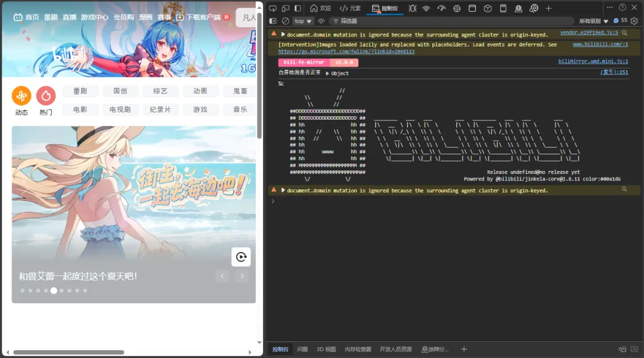Search with the magnifier beside vendor.e29f19ed.js link

pos(624,33)
